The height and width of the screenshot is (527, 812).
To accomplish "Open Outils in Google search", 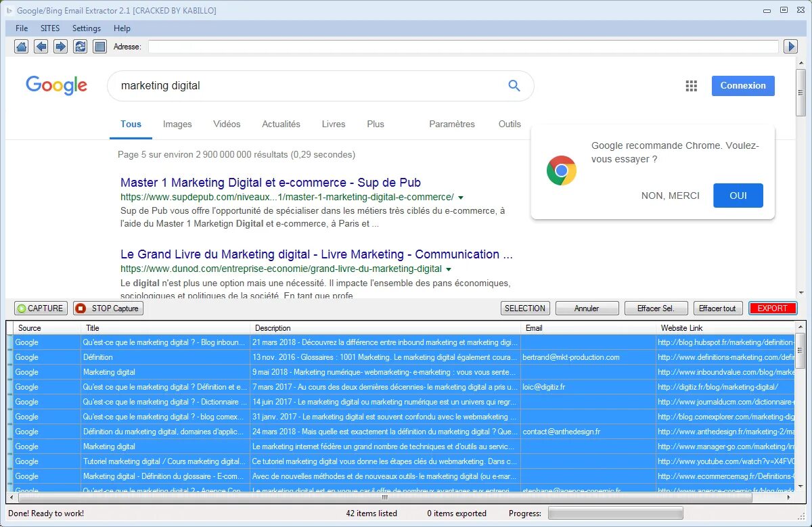I will [x=510, y=124].
